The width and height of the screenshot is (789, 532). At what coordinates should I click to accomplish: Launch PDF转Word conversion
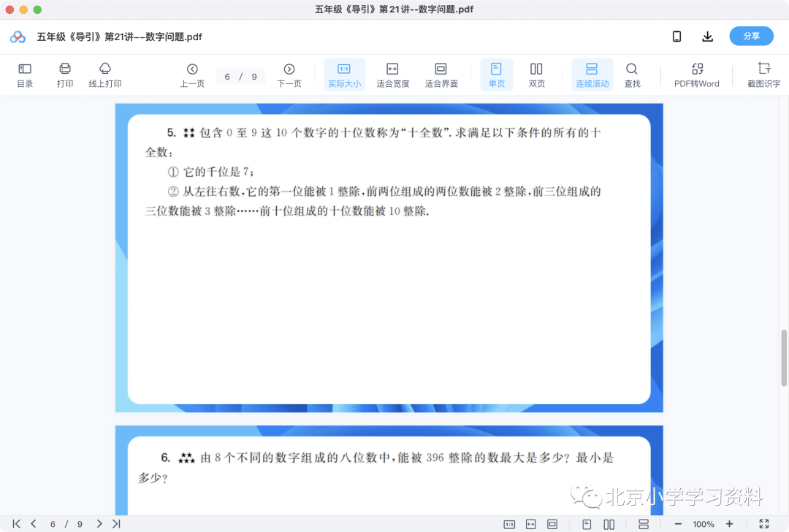click(697, 75)
